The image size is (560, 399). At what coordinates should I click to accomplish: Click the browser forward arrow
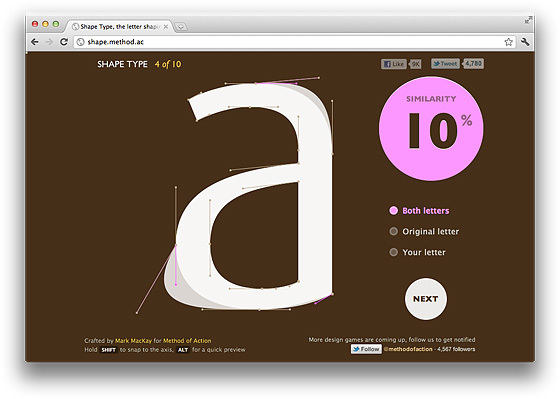click(x=49, y=42)
